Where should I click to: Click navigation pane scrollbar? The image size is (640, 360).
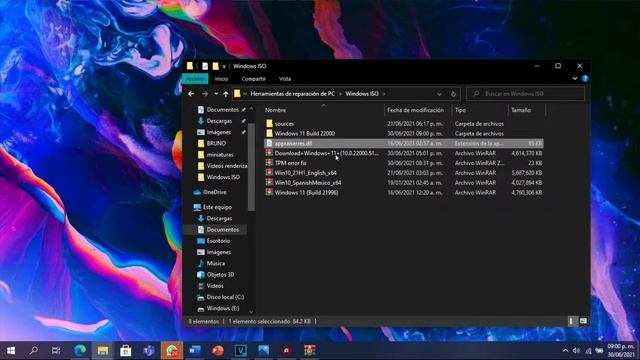tap(251, 167)
